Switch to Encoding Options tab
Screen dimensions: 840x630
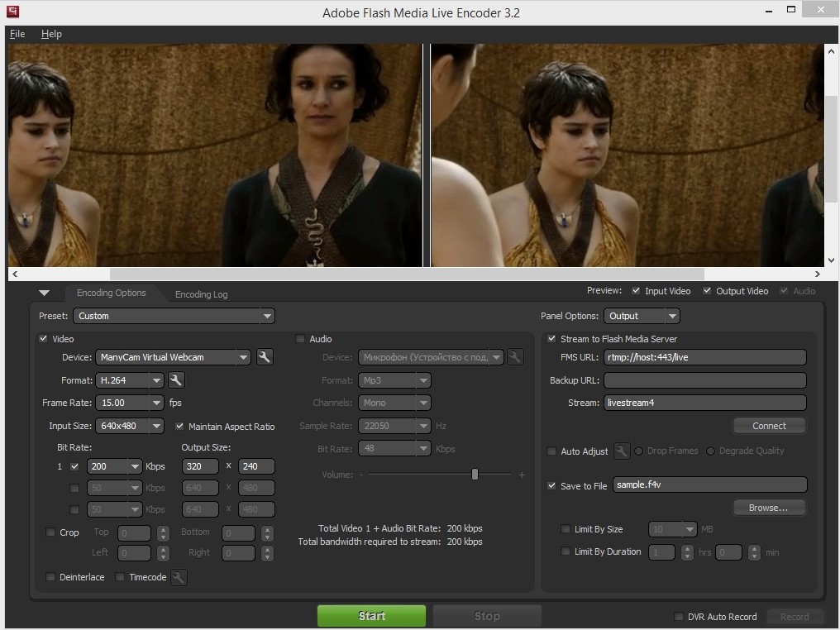point(112,293)
